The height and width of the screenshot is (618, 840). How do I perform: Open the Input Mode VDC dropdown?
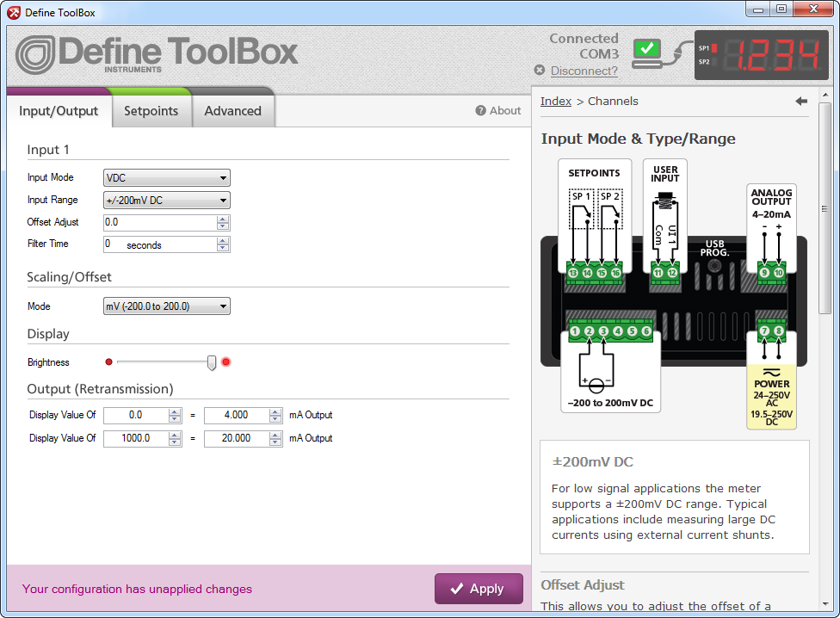167,178
